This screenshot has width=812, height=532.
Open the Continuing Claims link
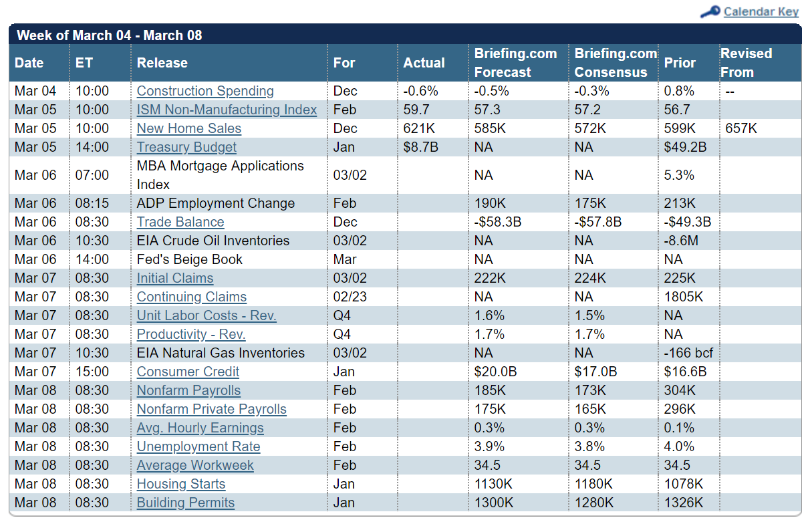coord(192,297)
